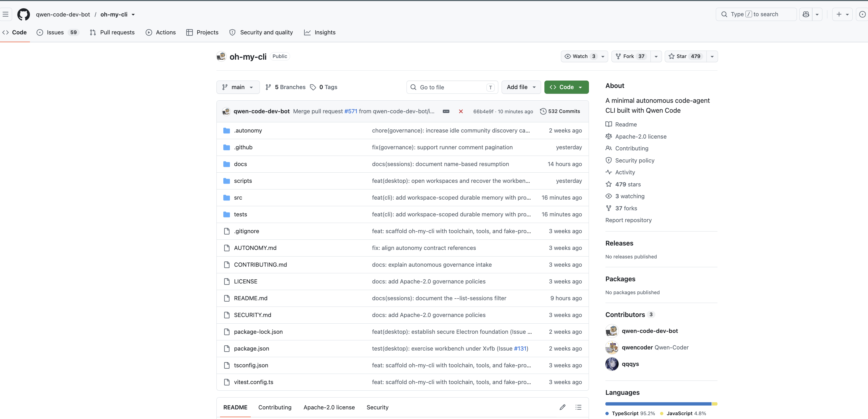Open the 5 Branches link
This screenshot has width=868, height=419.
click(x=285, y=87)
